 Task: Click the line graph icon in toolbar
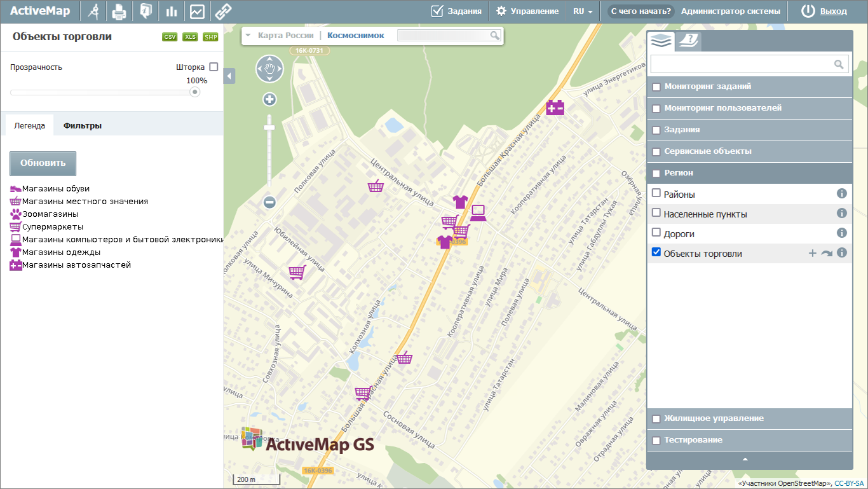[197, 11]
